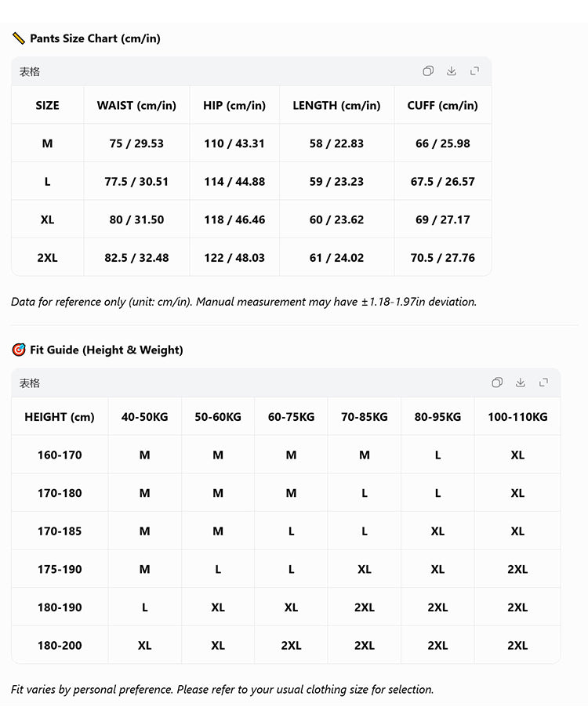Expand pants size chart to fullscreen
The image size is (588, 725).
474,71
